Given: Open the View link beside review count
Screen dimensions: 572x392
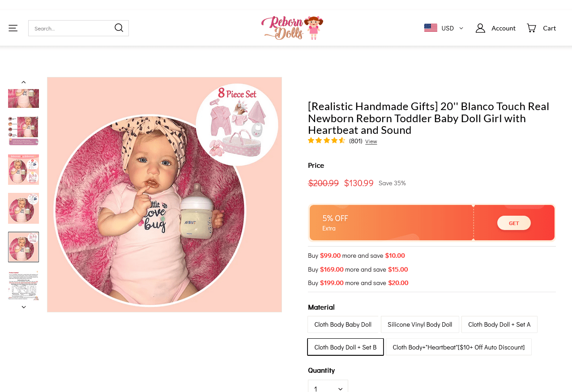Looking at the screenshot, I should 371,141.
